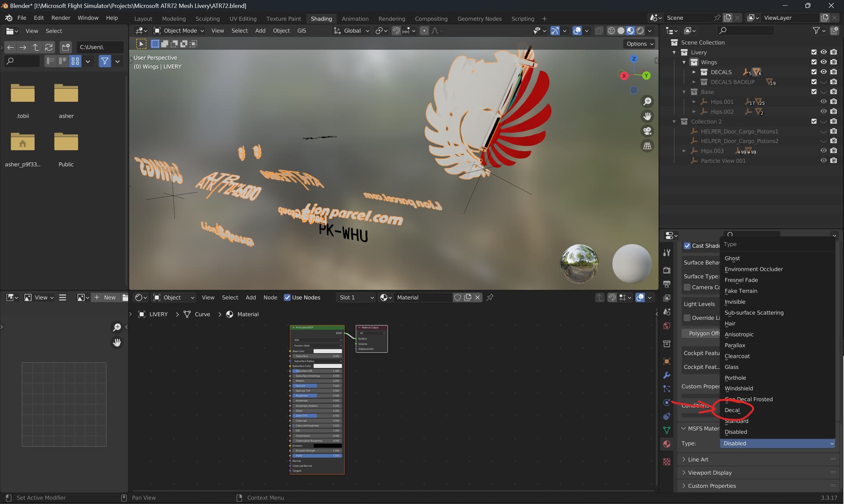
Task: Expand the Custom Properties section
Action: pos(712,486)
